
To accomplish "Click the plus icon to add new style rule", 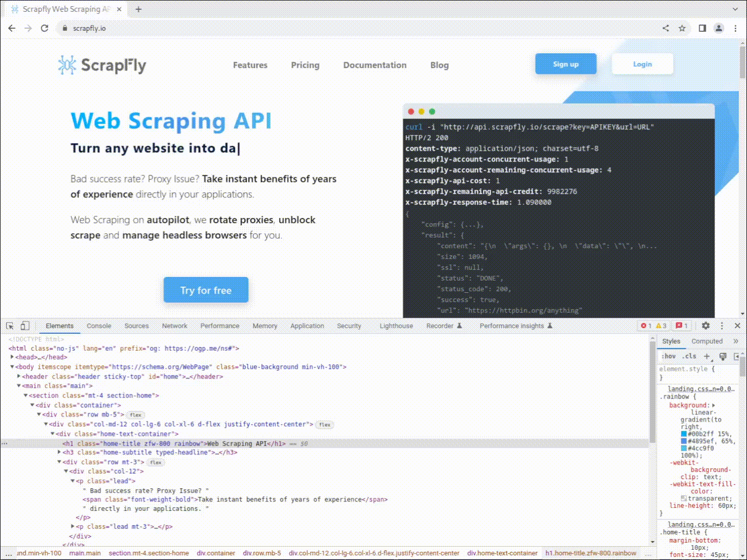I will pos(707,356).
